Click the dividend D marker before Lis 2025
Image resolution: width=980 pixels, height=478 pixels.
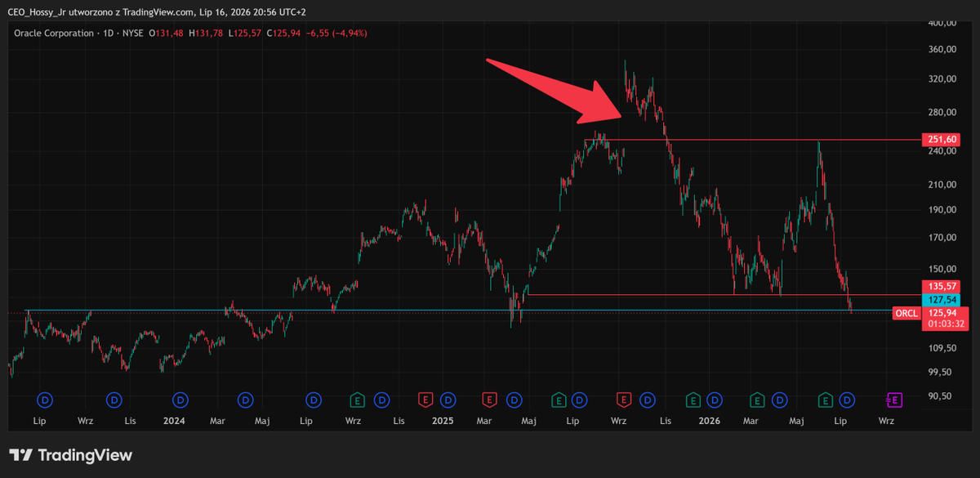tap(648, 400)
